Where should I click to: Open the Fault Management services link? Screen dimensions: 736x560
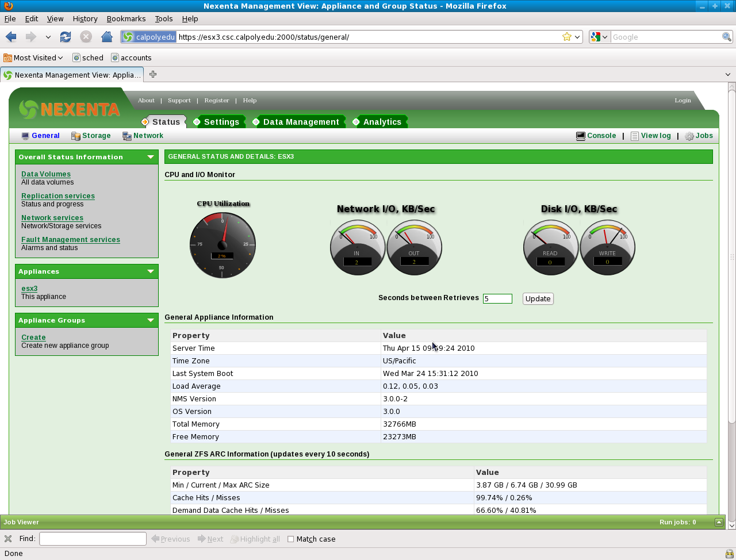pyautogui.click(x=71, y=240)
